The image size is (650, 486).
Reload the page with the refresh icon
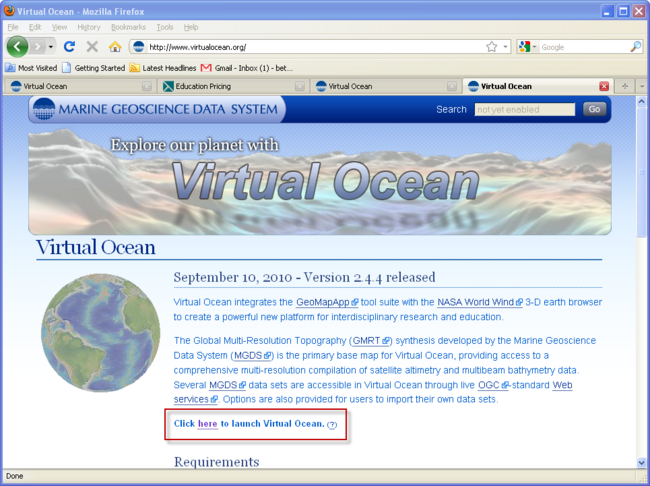point(69,47)
